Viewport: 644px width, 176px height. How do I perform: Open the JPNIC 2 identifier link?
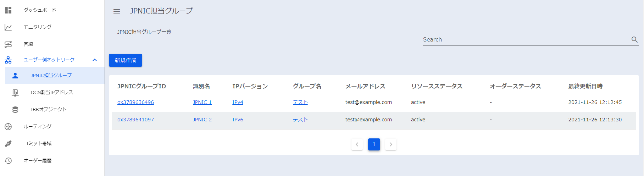click(x=202, y=120)
